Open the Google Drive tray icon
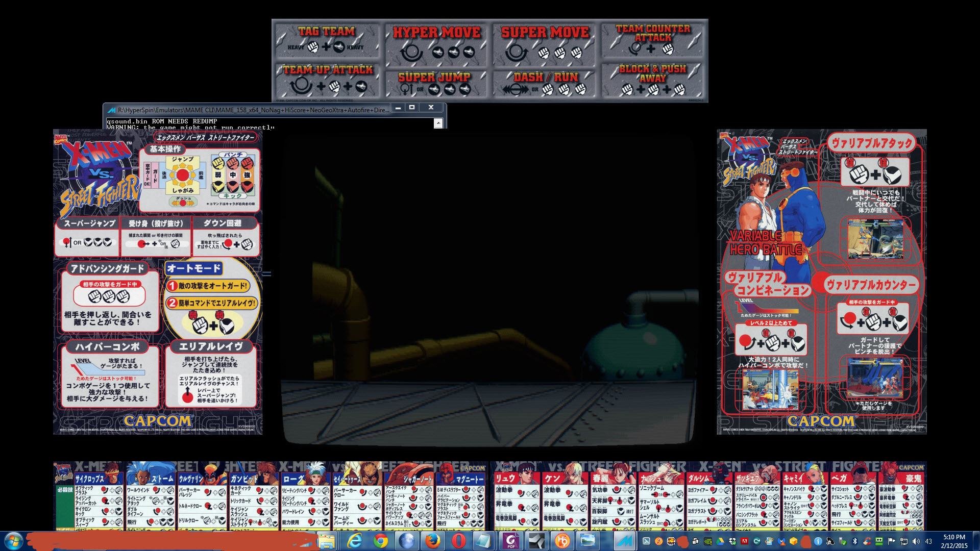 point(720,541)
